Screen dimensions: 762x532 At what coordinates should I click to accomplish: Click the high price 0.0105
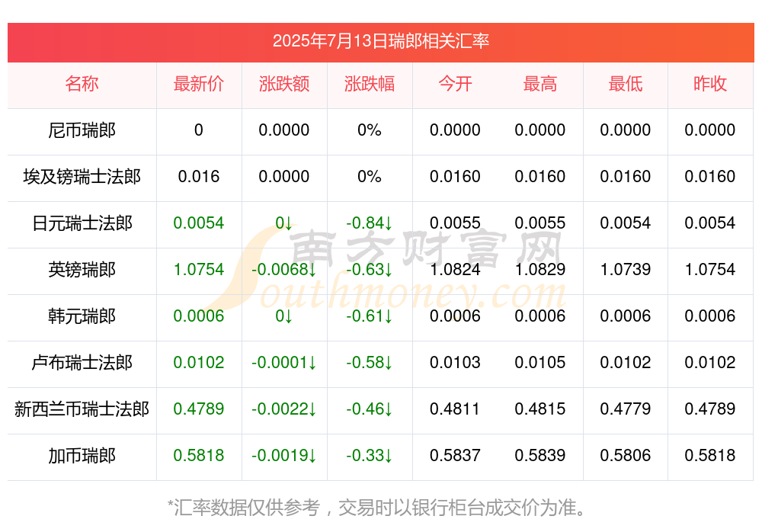[540, 362]
